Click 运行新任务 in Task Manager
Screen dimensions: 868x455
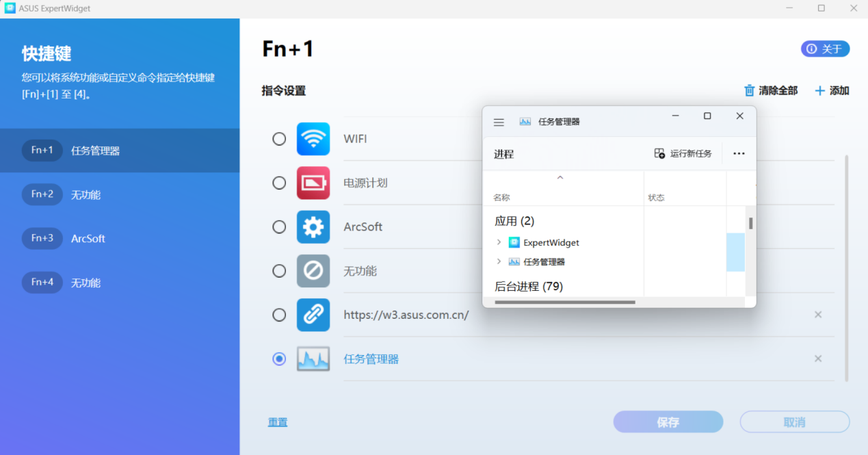(683, 154)
